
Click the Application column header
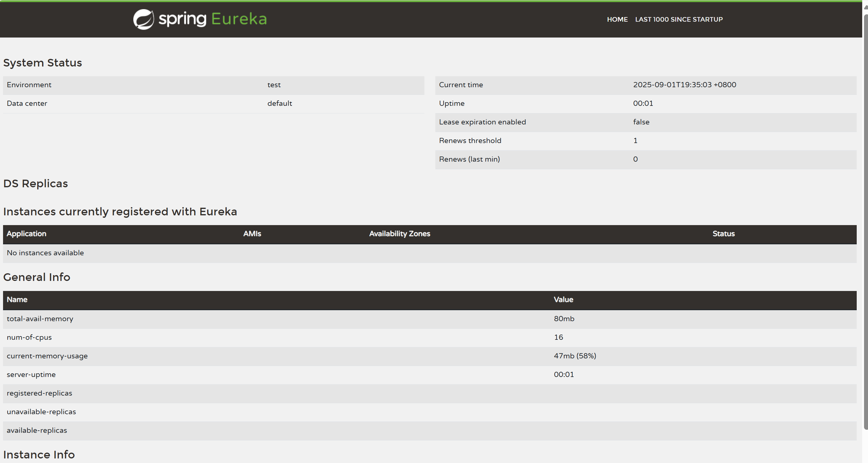point(26,234)
